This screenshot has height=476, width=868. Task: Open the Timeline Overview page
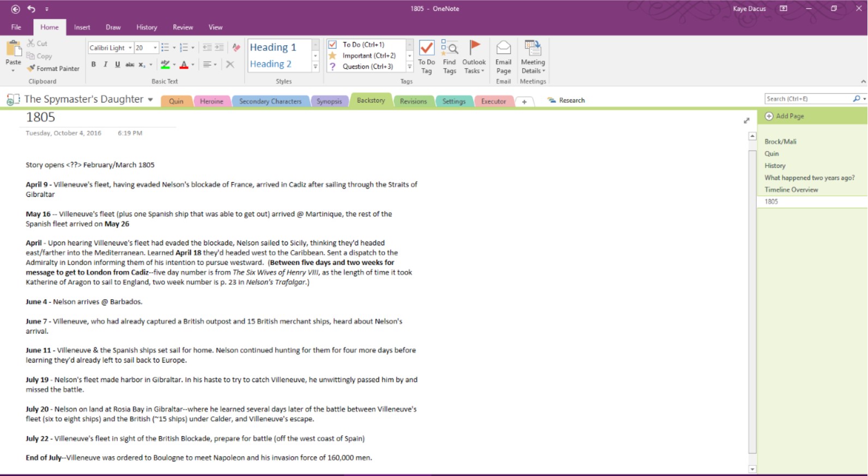tap(791, 190)
